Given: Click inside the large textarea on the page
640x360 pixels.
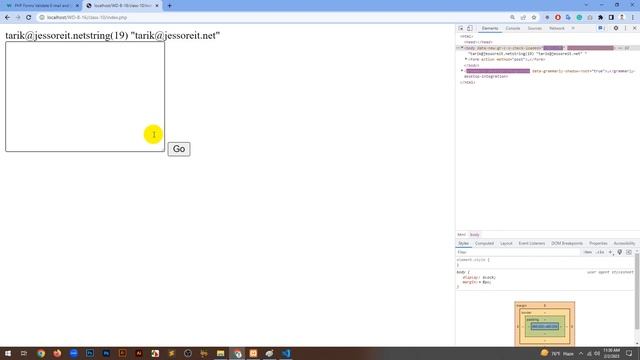Looking at the screenshot, I should point(85,96).
